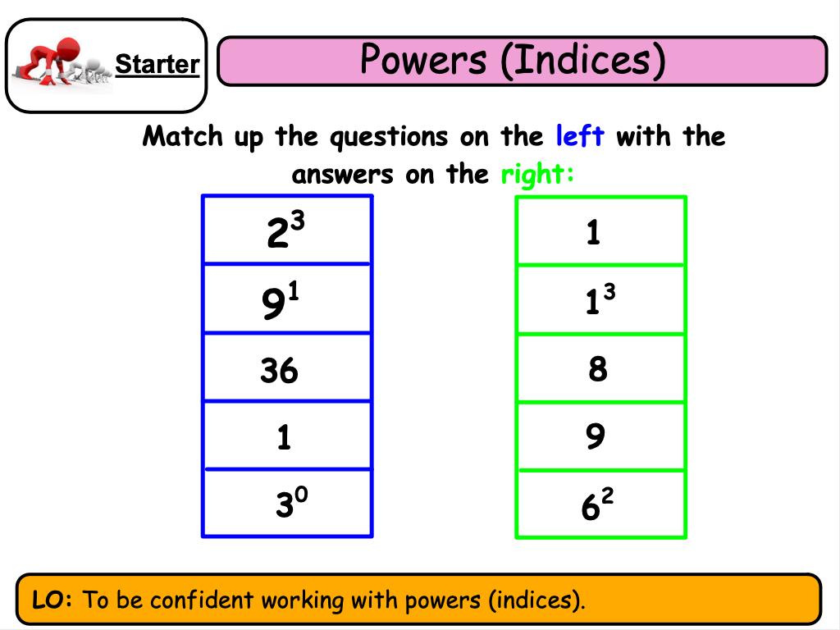Select the 1 box in the green column
The image size is (840, 630).
point(600,232)
